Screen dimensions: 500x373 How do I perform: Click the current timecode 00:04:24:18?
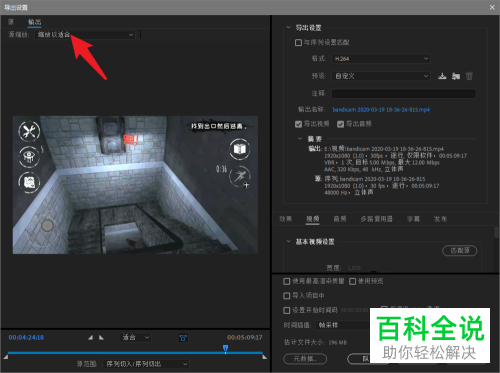coord(26,338)
